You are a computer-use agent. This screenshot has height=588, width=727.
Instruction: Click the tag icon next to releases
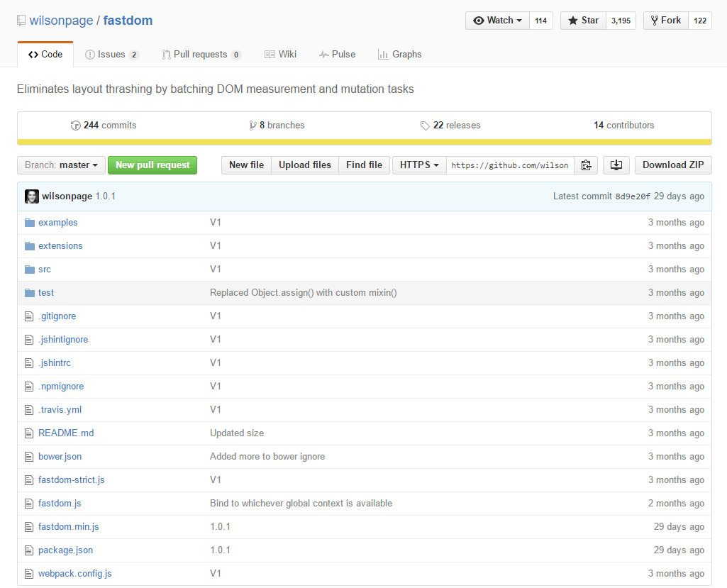point(425,126)
